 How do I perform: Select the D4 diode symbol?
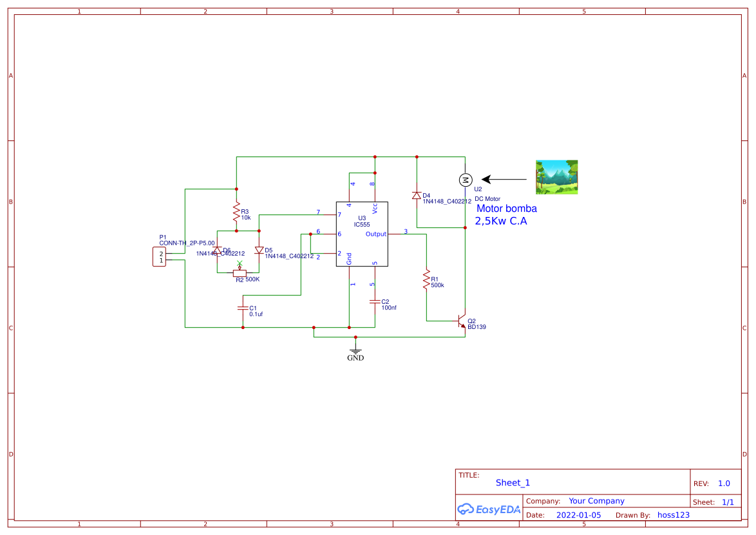coord(417,195)
